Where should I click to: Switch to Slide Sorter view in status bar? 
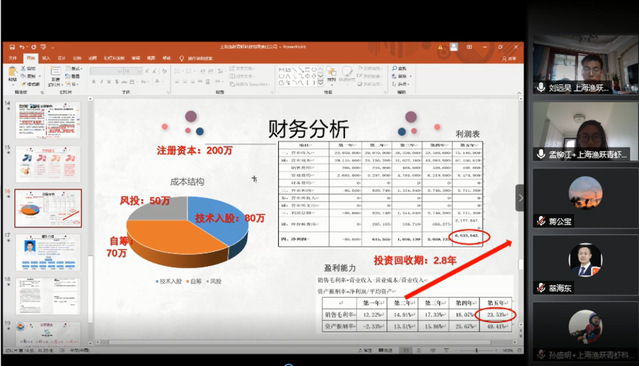click(419, 350)
